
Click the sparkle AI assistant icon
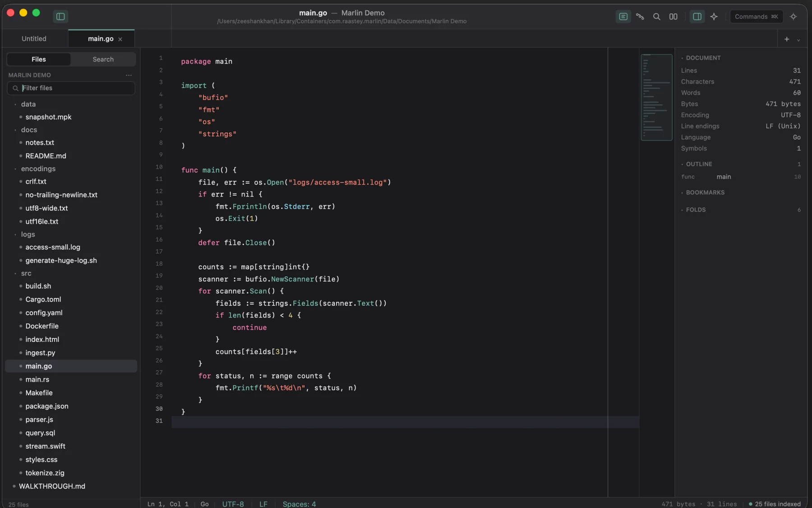click(x=714, y=17)
